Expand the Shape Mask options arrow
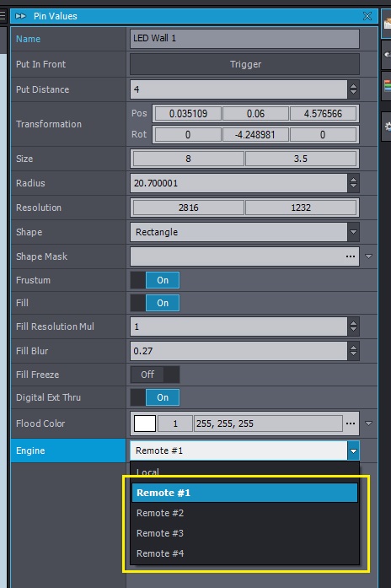 tap(368, 256)
